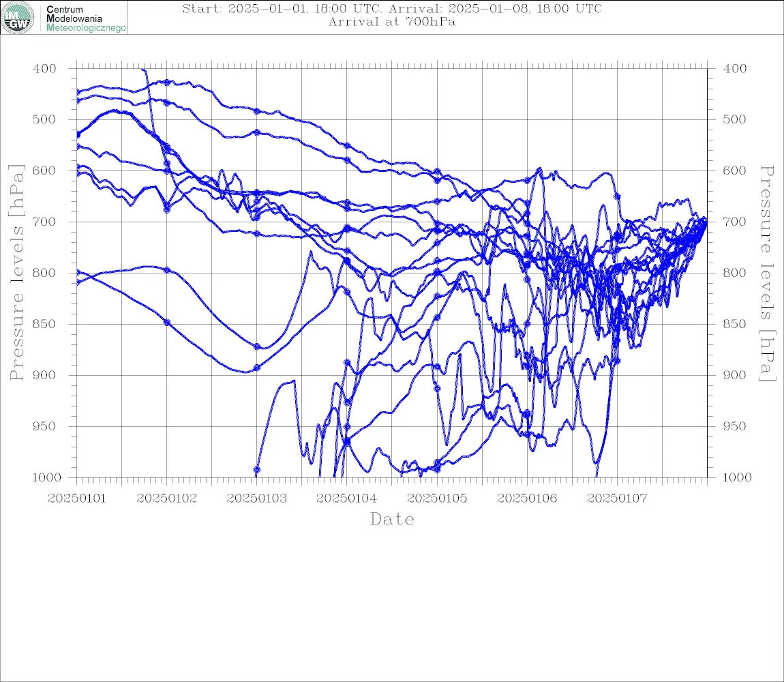Click the 600 label on the right axis
The image size is (784, 682).
click(x=734, y=170)
